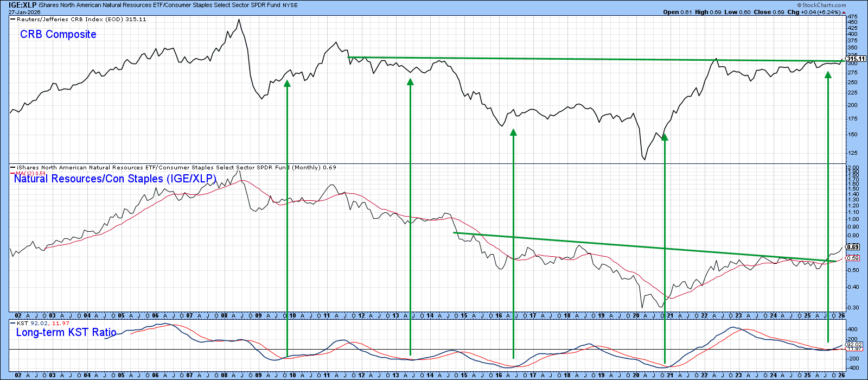
Task: Click the KST 92.02, 11.97 legend
Action: 40,324
